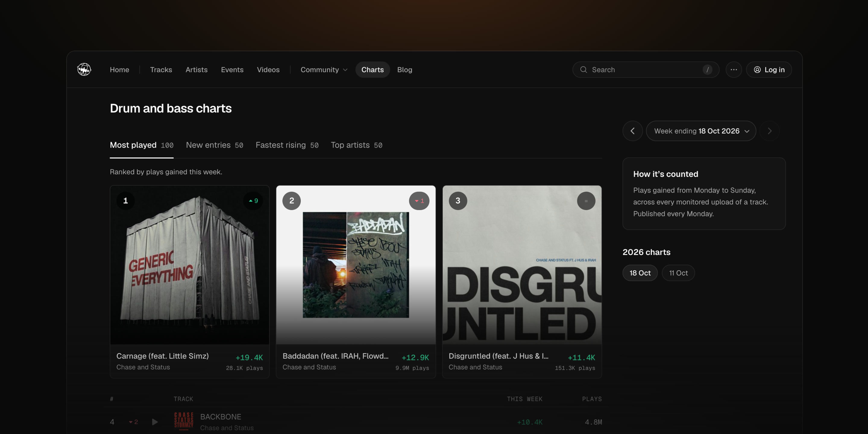Expand the Community dropdown menu
The image size is (868, 434).
(324, 69)
